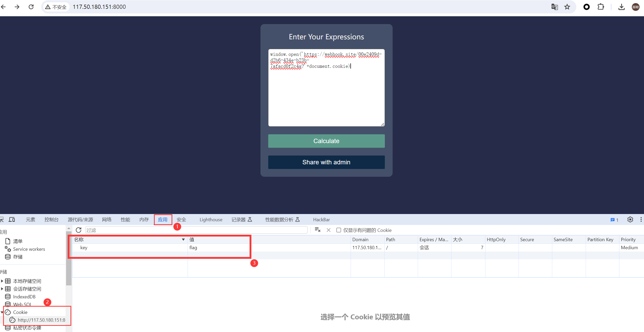Click the clear all cookies icon
The image size is (644, 332).
(317, 230)
